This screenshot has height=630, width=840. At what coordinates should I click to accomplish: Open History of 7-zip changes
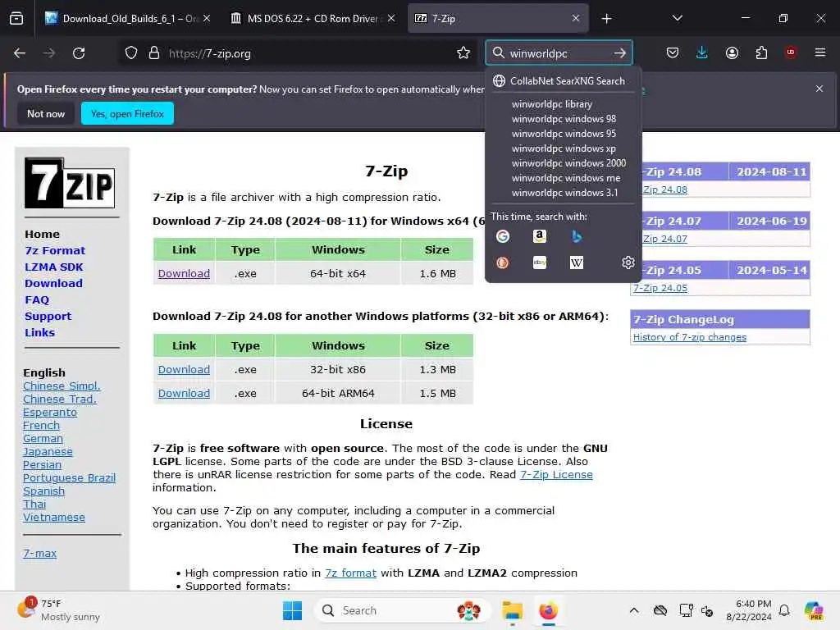tap(689, 337)
